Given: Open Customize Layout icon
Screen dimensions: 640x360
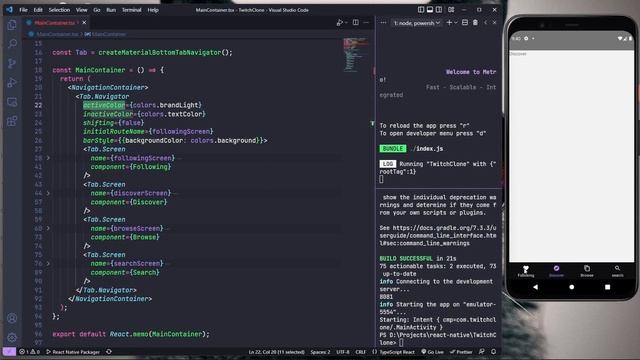Looking at the screenshot, I should click(451, 9).
